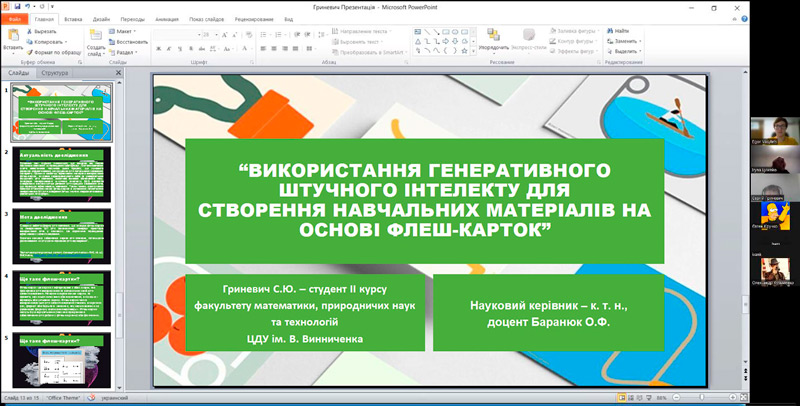This screenshot has width=800, height=406.
Task: Click the Save icon in quick access toolbar
Action: click(x=19, y=5)
